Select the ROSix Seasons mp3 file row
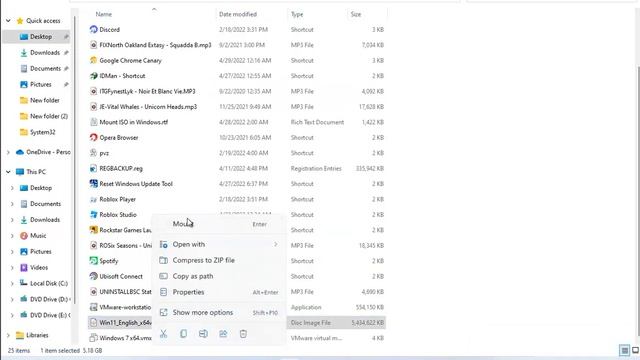The image size is (640, 360). pos(237,245)
